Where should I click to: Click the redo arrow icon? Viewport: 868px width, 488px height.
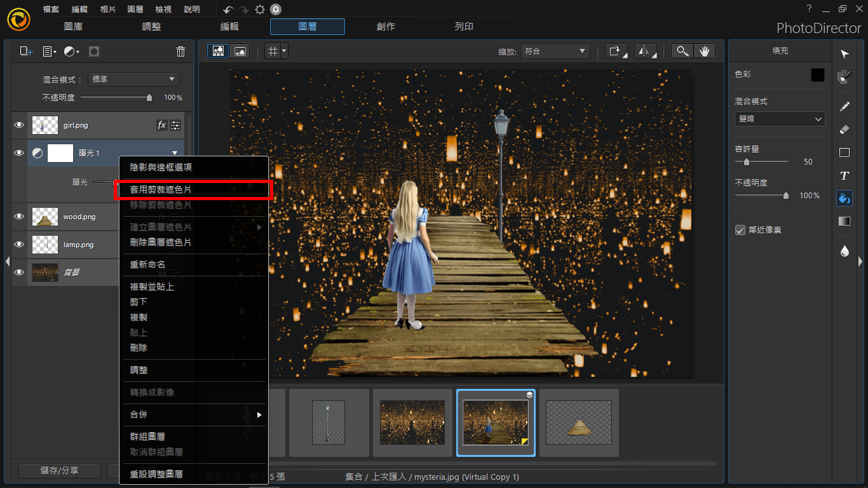point(244,10)
